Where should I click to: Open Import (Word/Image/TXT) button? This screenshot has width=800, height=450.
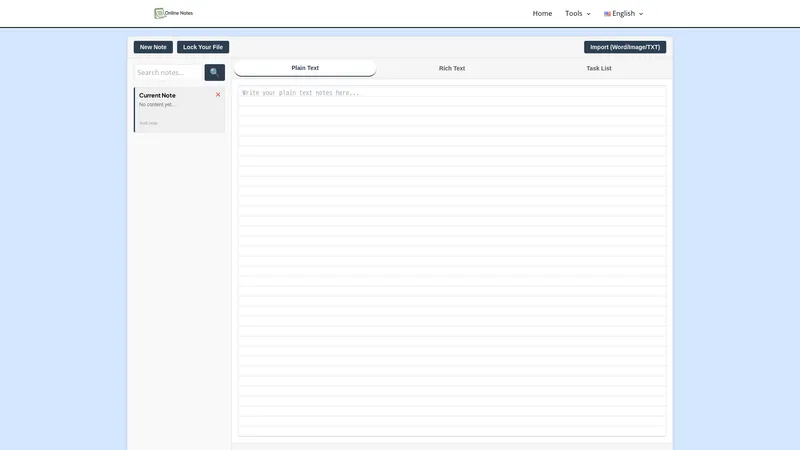pyautogui.click(x=625, y=47)
